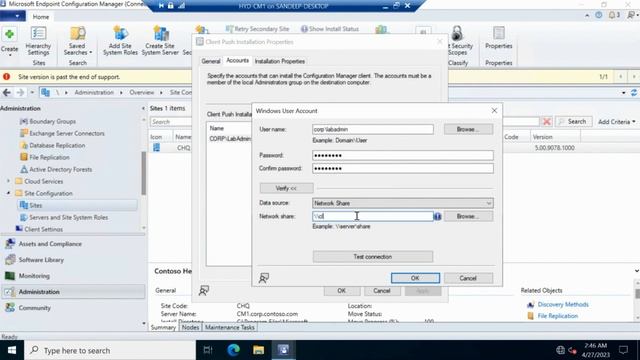The image size is (640, 360).
Task: Open Discovery Methods related object link
Action: pyautogui.click(x=562, y=304)
